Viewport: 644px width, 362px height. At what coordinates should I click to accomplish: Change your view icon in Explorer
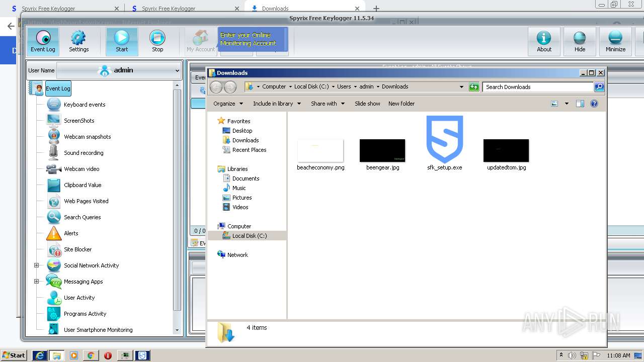[x=554, y=104]
